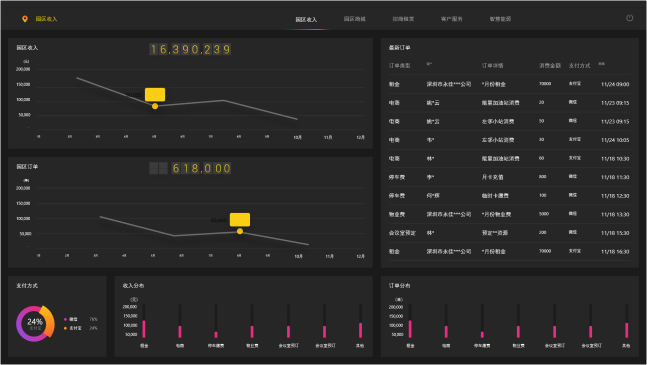Click the yellow tooltip box on 园区收入 chart
The width and height of the screenshot is (647, 365).
point(155,94)
